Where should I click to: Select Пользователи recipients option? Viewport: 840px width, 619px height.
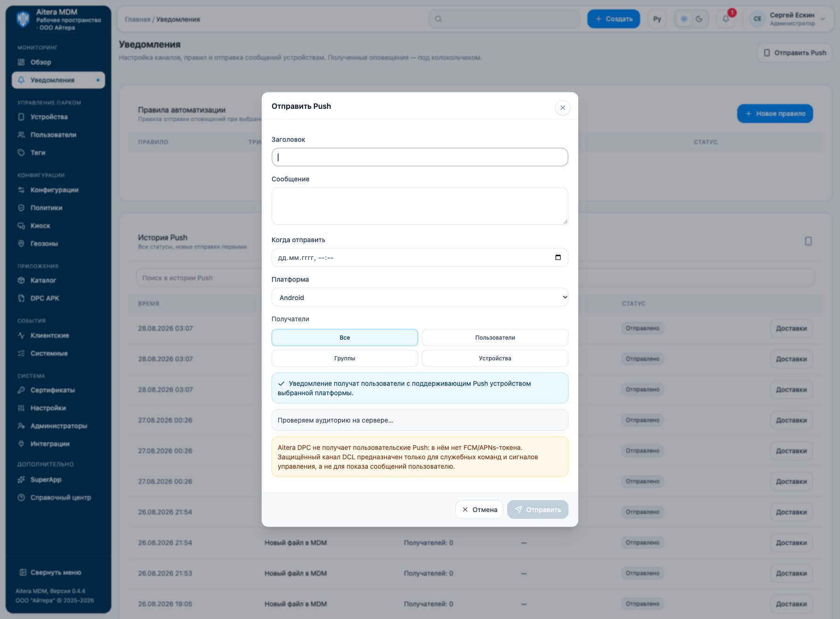point(495,338)
